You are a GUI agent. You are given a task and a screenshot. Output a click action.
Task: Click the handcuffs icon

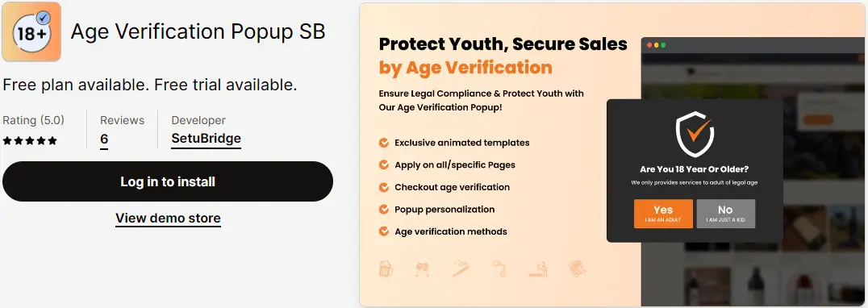499,269
